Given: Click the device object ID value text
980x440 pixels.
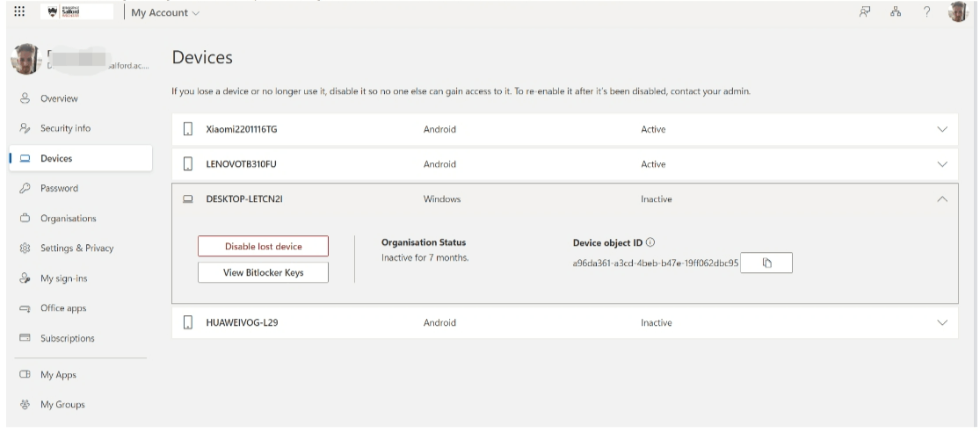Looking at the screenshot, I should pos(656,263).
